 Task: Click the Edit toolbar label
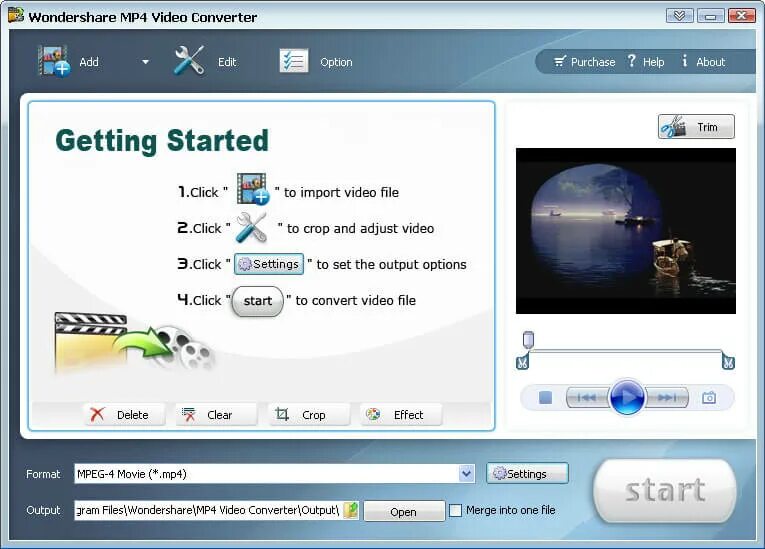click(x=227, y=62)
